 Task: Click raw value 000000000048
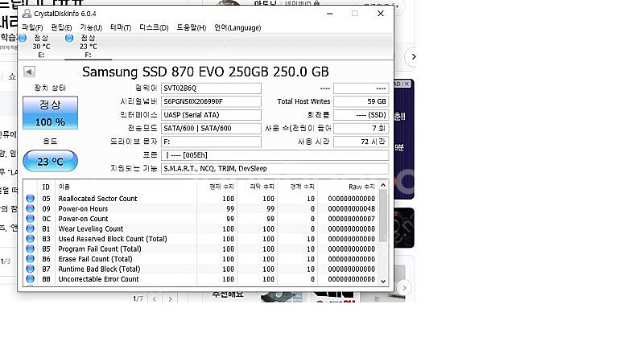[351, 208]
